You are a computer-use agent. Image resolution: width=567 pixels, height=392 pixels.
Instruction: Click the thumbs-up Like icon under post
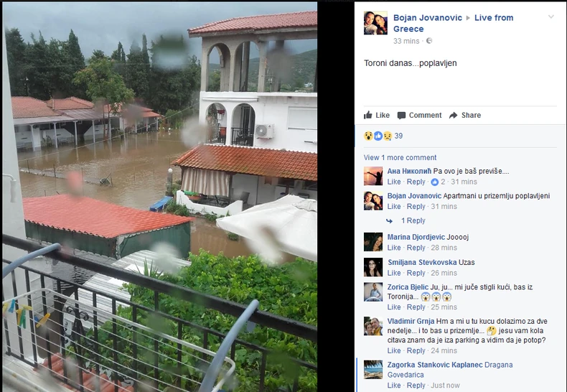point(367,115)
